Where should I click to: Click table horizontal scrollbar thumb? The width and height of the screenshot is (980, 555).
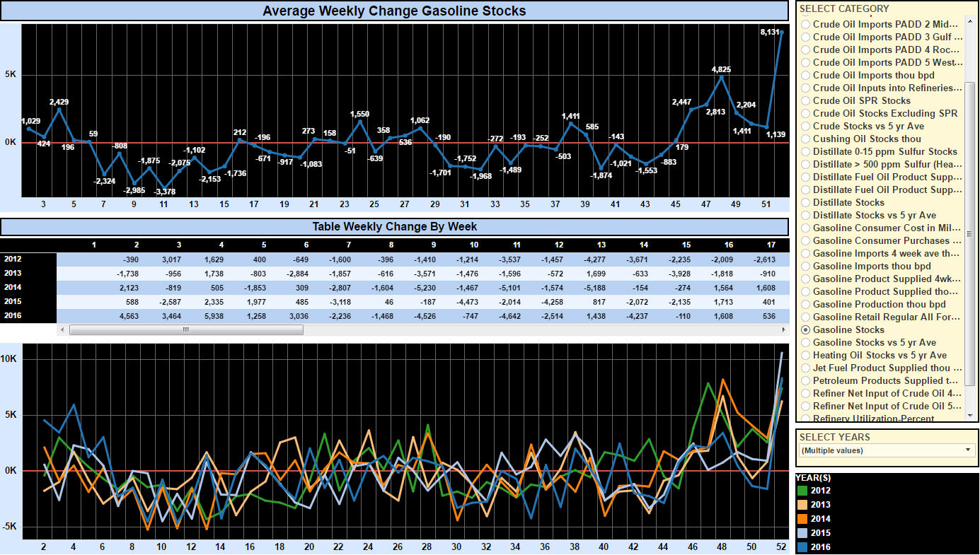coord(186,329)
